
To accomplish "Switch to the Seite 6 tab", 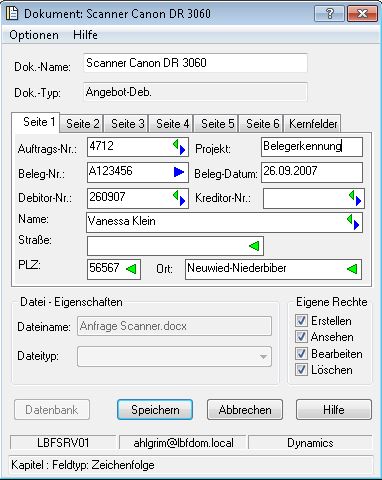I will [262, 124].
